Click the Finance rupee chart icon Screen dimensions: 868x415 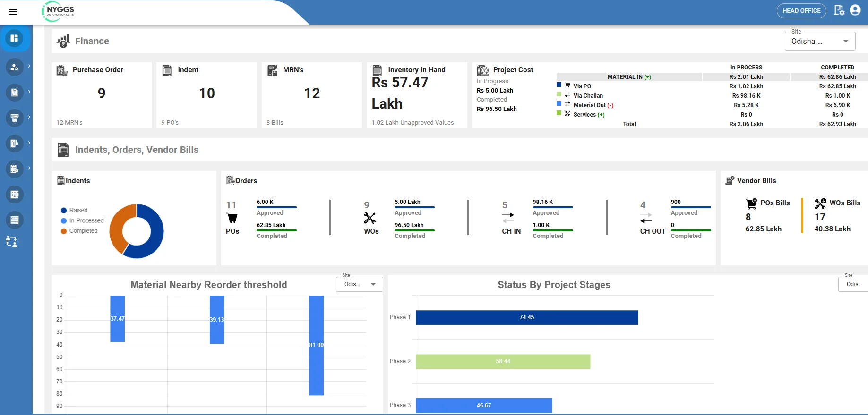click(x=63, y=41)
